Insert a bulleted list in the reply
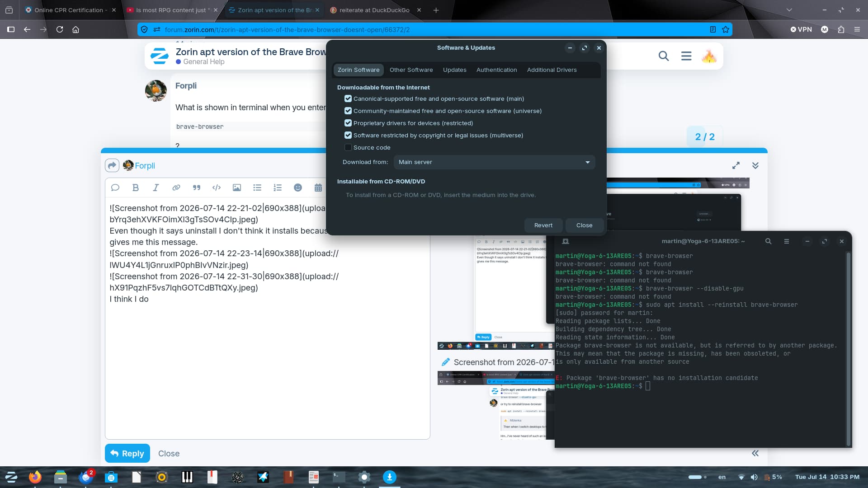868x488 pixels. [x=257, y=188]
